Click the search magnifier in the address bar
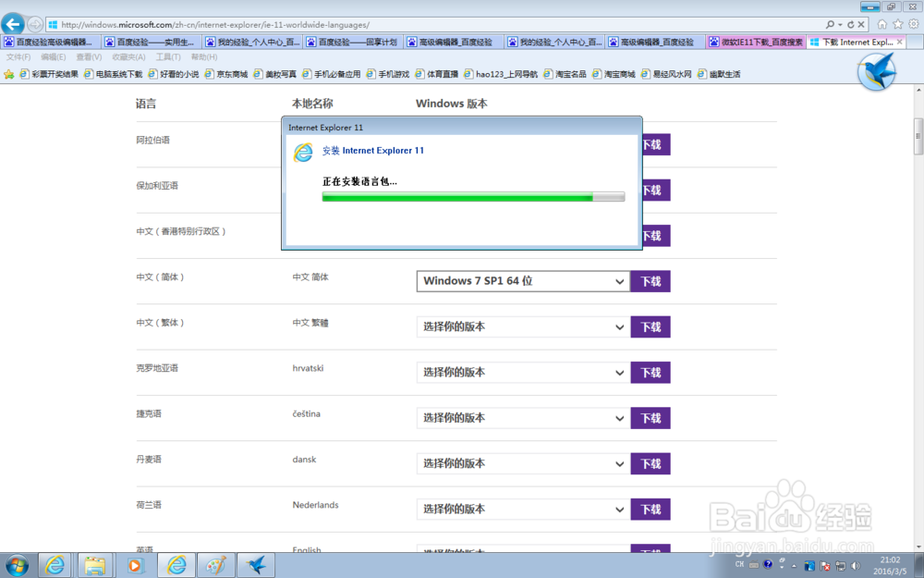Image resolution: width=924 pixels, height=578 pixels. click(x=830, y=25)
